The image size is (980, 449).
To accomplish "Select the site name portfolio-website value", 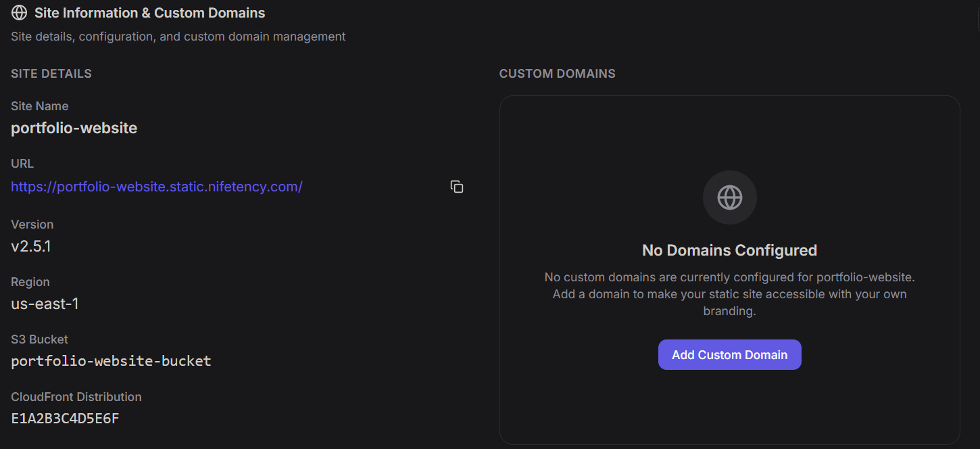I will tap(74, 128).
